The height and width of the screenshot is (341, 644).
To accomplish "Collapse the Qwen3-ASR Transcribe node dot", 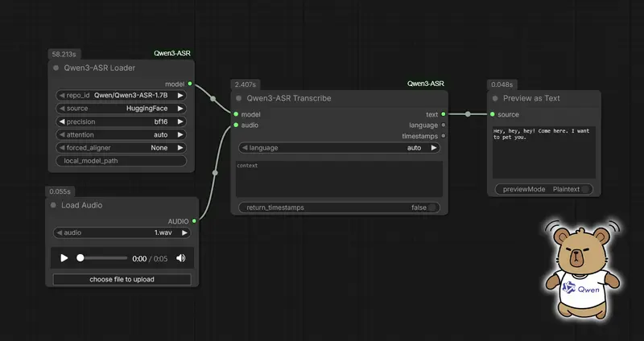I will point(238,98).
